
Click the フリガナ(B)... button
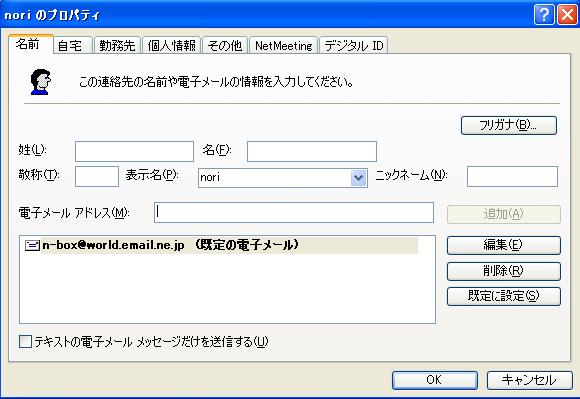509,125
